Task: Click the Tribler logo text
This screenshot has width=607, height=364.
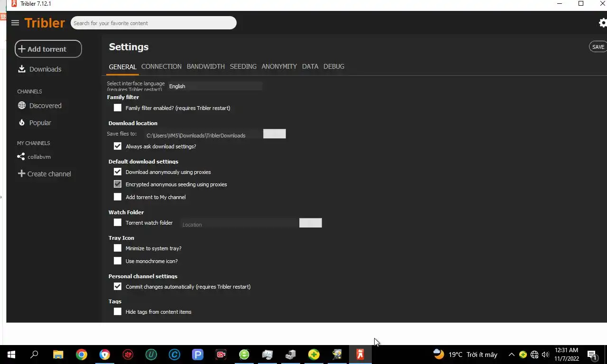Action: (x=45, y=23)
